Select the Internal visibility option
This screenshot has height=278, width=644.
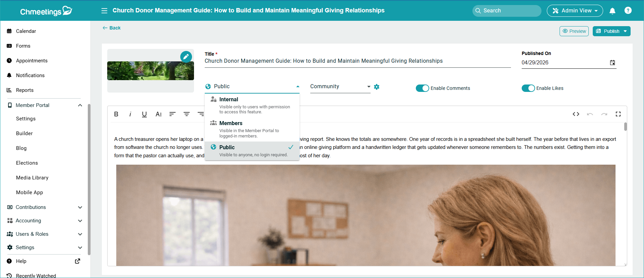click(252, 105)
